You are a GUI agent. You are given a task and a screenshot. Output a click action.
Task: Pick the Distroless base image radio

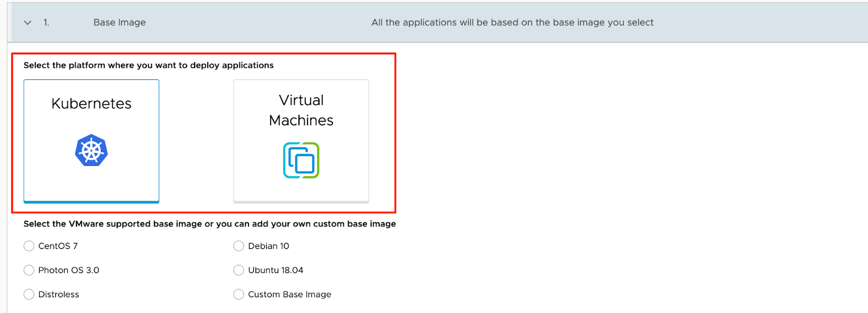(x=29, y=295)
